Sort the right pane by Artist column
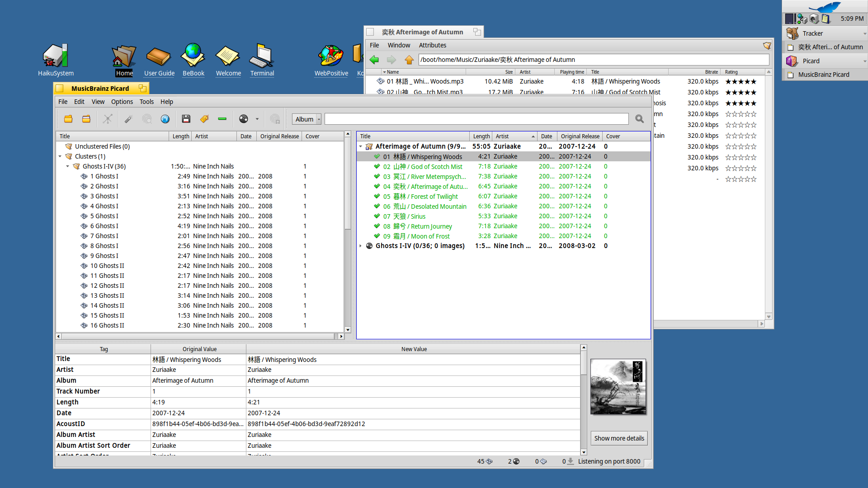The height and width of the screenshot is (488, 868). [515, 136]
